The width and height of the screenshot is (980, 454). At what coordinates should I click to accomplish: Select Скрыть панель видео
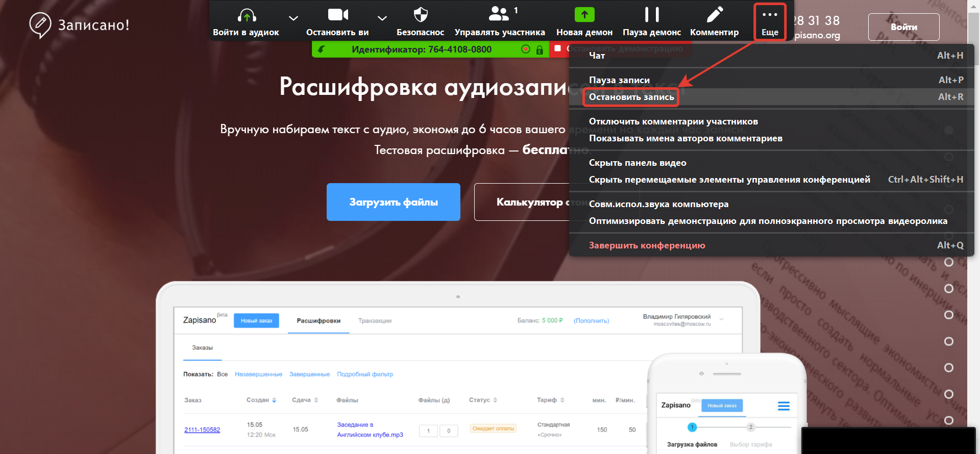(x=772, y=163)
